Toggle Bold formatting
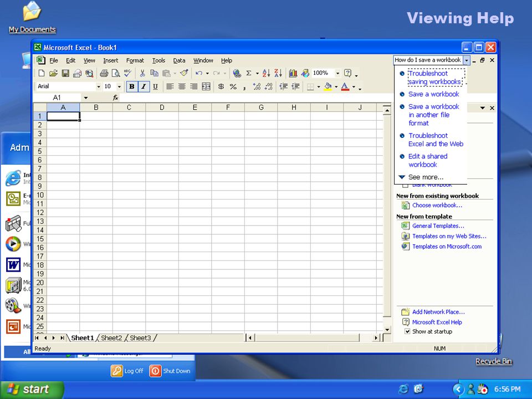Viewport: 532px width, 399px height. (132, 86)
